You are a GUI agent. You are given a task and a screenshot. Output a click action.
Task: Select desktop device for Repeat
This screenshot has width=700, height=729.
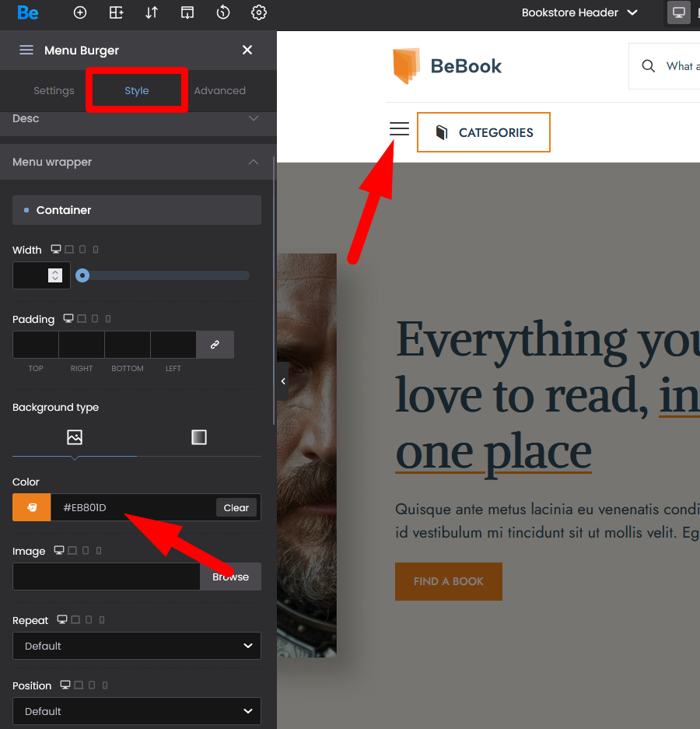pos(61,620)
